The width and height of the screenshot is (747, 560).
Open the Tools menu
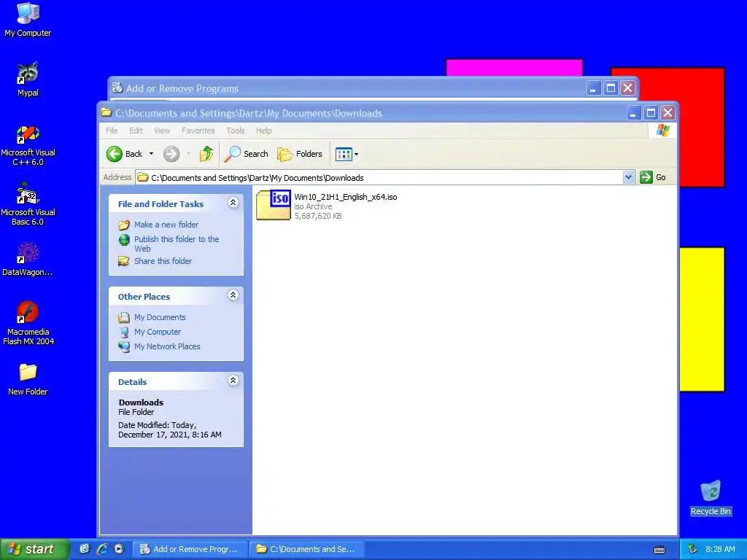point(236,131)
